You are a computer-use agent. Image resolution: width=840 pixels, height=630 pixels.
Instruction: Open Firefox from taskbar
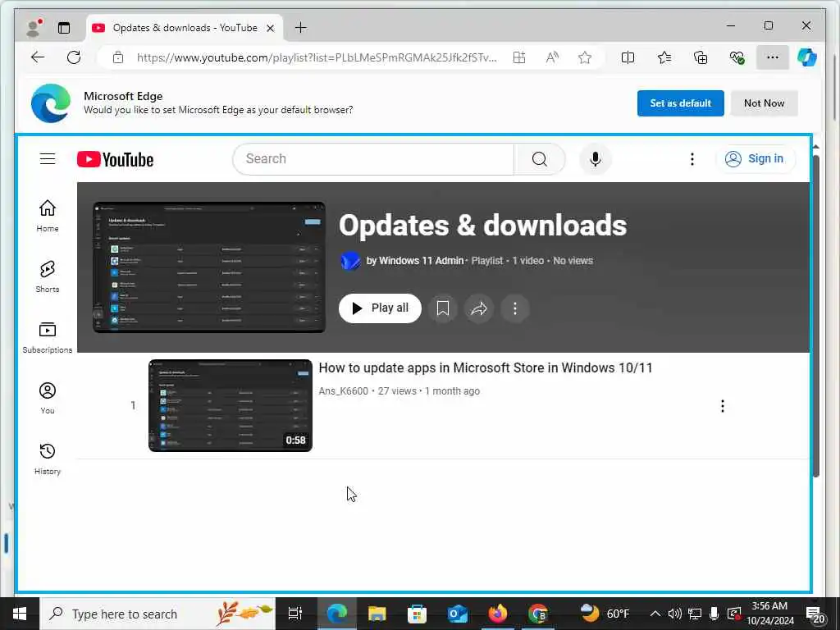[498, 614]
